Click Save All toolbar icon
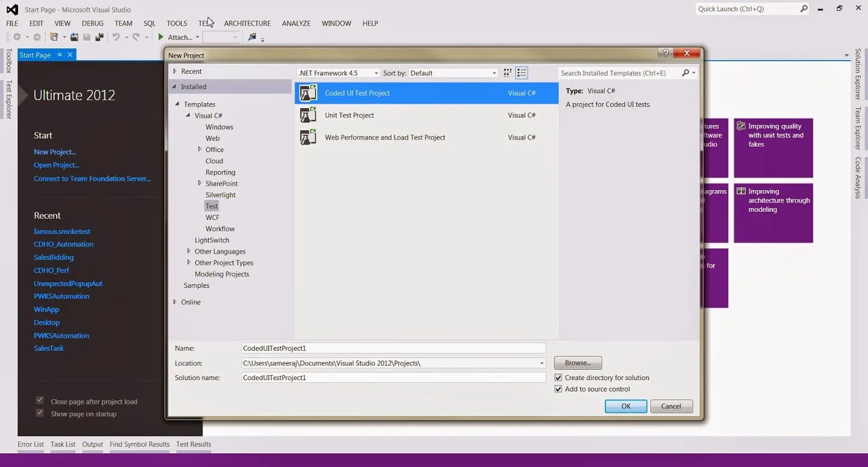This screenshot has width=868, height=467. (x=99, y=37)
